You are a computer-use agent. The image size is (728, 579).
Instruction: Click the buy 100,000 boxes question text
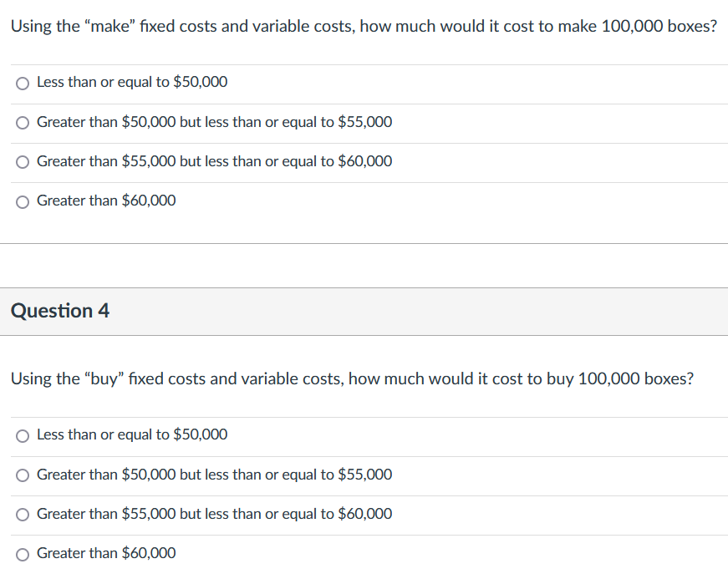[352, 378]
